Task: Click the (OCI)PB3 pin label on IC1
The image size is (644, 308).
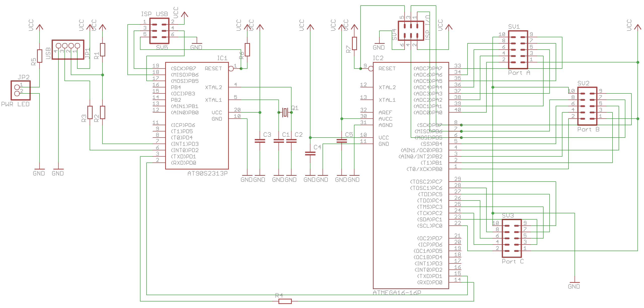Action: pos(183,94)
